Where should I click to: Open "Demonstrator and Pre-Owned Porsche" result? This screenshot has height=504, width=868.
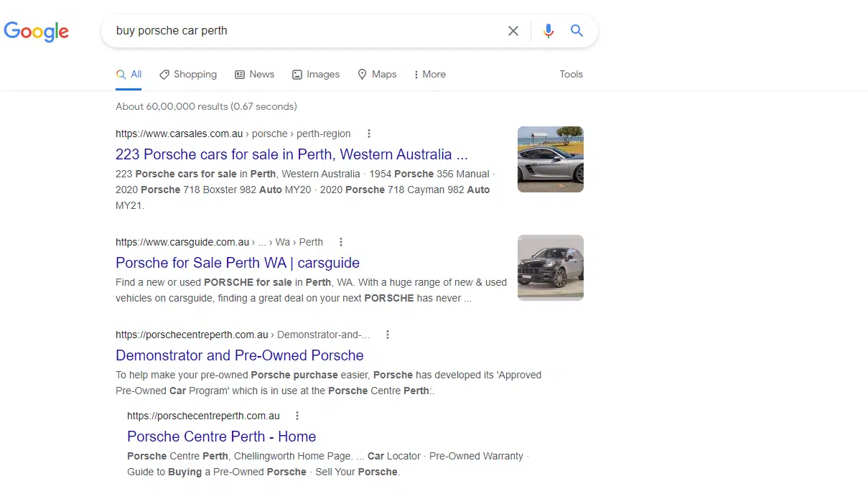click(240, 355)
